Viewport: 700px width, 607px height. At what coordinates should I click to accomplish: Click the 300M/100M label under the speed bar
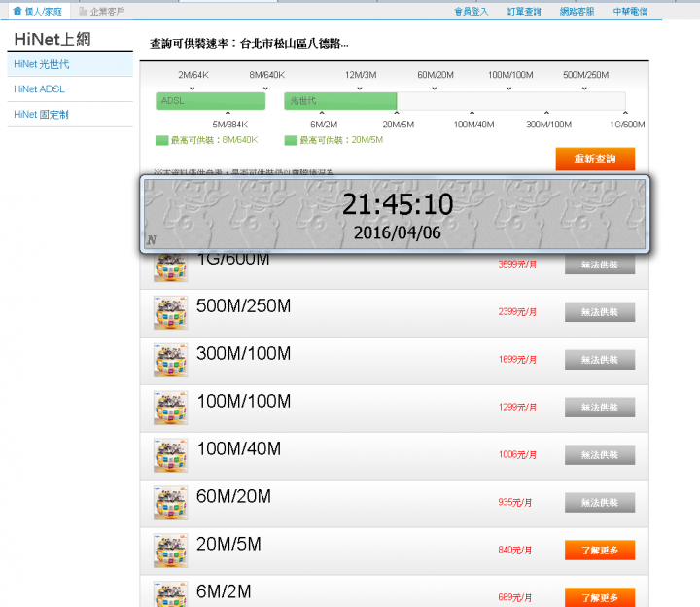pyautogui.click(x=548, y=125)
